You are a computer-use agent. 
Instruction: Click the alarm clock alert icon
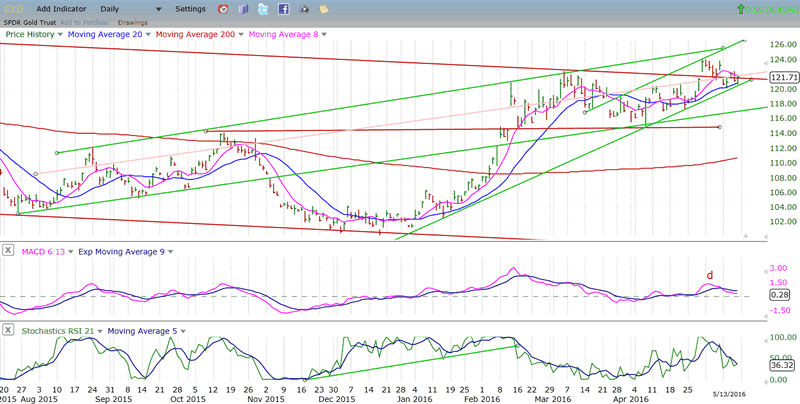222,9
